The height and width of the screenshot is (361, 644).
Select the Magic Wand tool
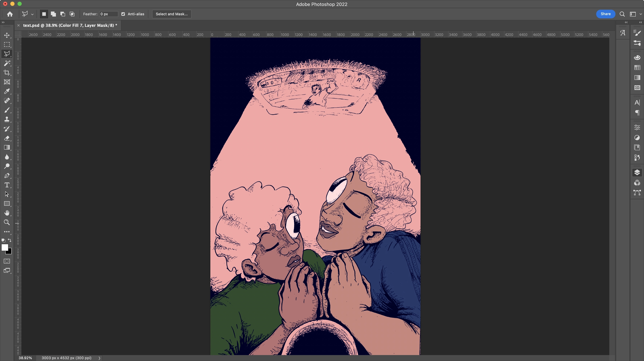point(7,63)
